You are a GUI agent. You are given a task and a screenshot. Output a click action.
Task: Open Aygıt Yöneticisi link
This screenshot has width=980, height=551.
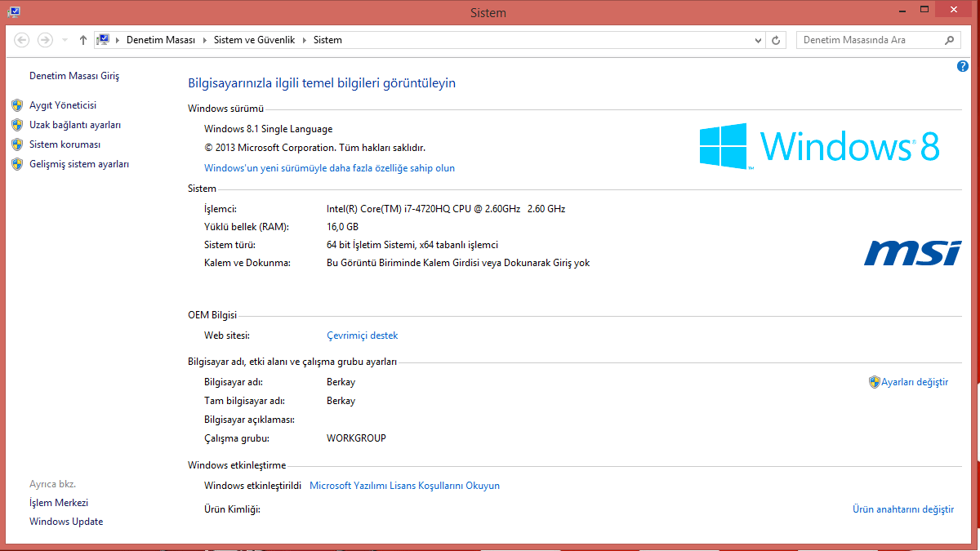(x=63, y=105)
